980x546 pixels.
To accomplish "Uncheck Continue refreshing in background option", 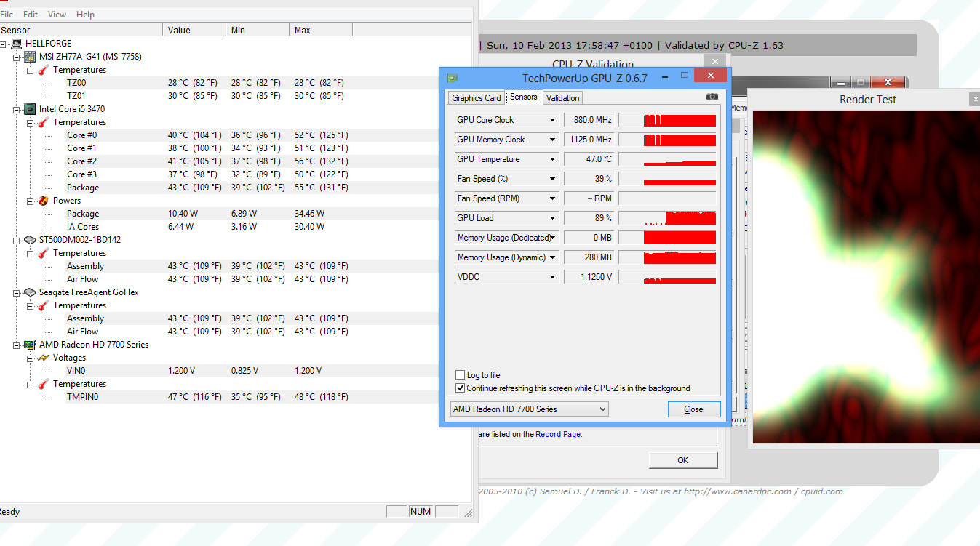I will tap(460, 388).
